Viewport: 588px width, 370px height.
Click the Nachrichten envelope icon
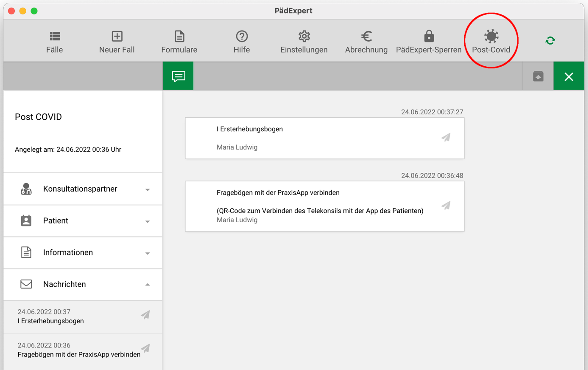(x=26, y=284)
